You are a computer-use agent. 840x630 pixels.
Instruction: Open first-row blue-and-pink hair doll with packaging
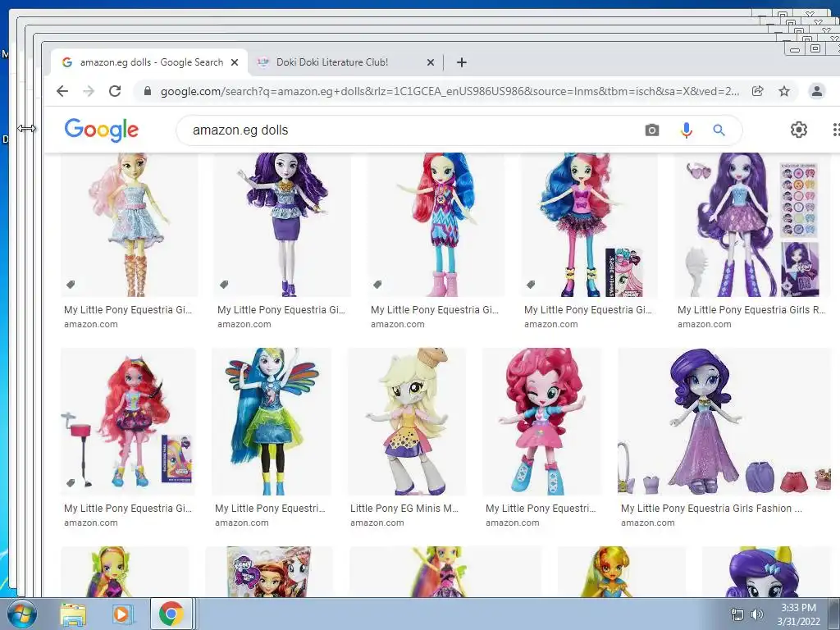pyautogui.click(x=589, y=225)
